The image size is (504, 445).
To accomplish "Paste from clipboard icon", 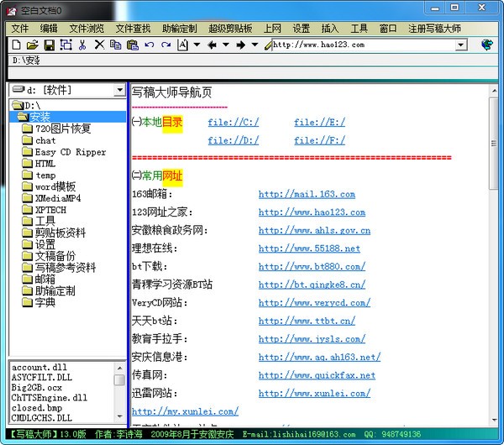I will click(133, 44).
